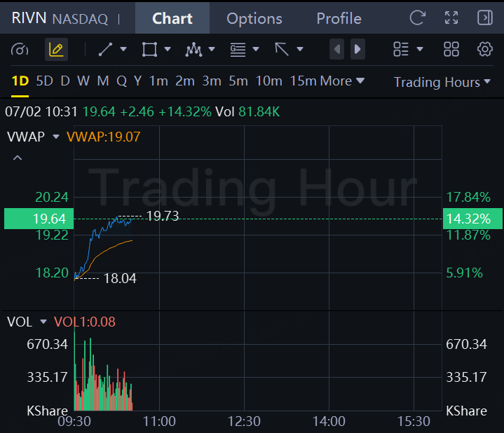Click the RIVN ticker symbol
The width and height of the screenshot is (504, 433).
(29, 18)
